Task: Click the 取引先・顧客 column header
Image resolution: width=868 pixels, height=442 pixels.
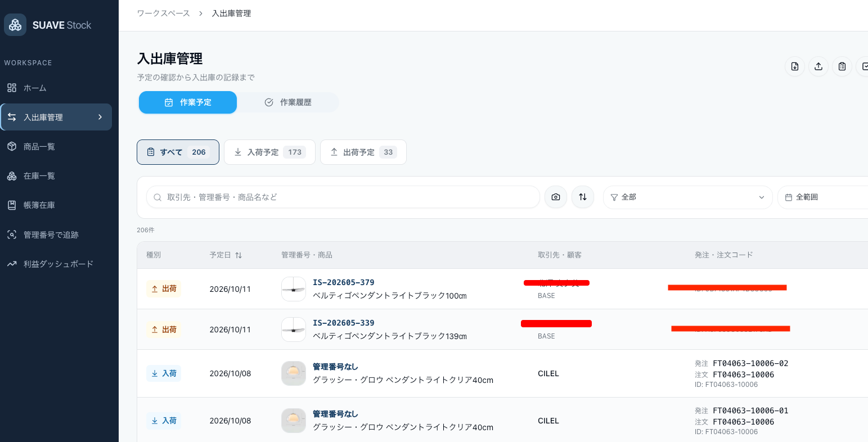Action: click(560, 255)
